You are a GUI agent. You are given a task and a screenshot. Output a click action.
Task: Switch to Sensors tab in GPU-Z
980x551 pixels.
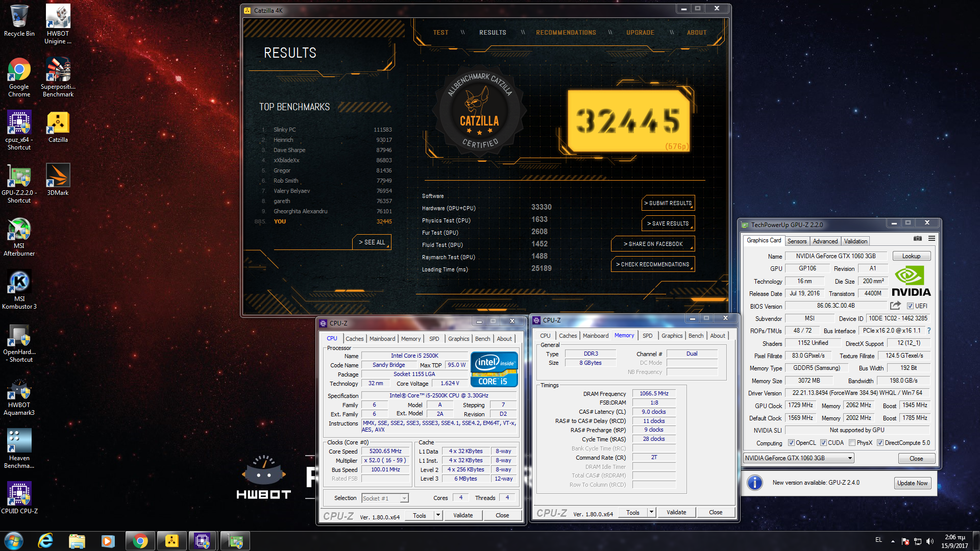click(x=797, y=241)
